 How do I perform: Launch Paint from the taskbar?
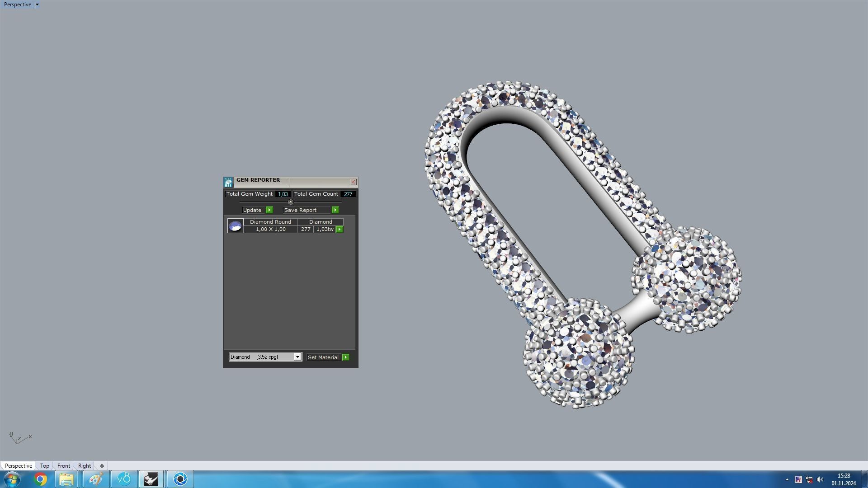point(95,479)
